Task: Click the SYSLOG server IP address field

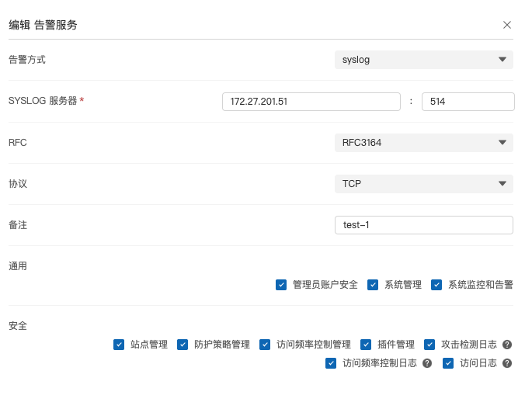Action: point(311,102)
